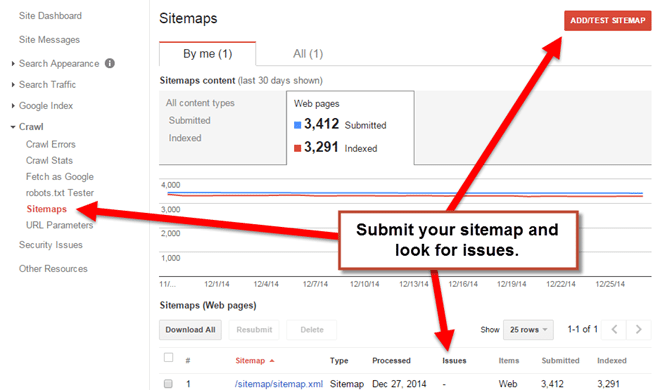Go to previous page arrow
This screenshot has height=390, width=660.
614,329
